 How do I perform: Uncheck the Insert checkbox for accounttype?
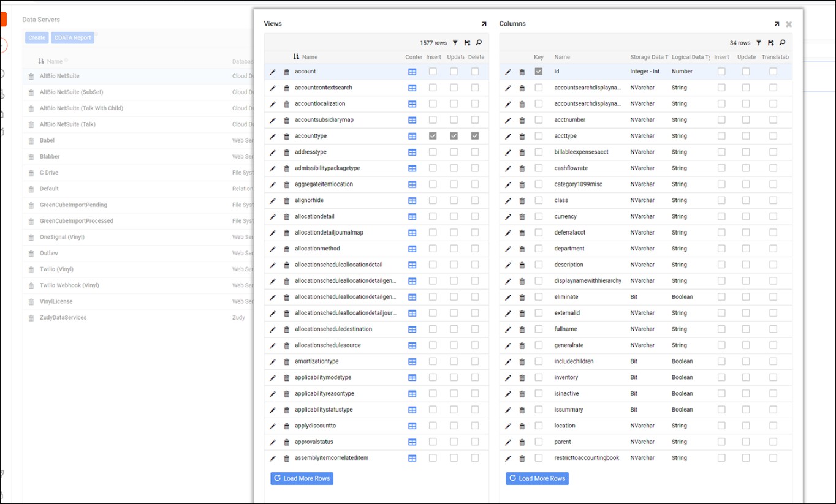click(x=433, y=136)
